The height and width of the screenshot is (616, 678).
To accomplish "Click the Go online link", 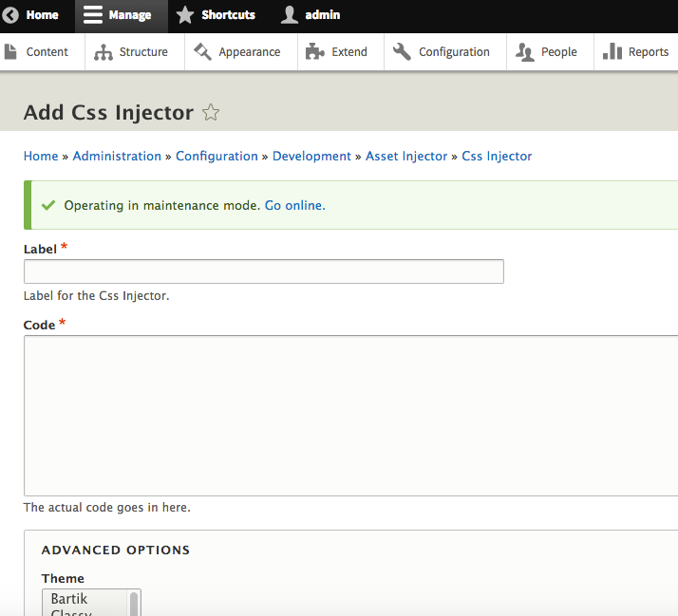I will coord(295,205).
